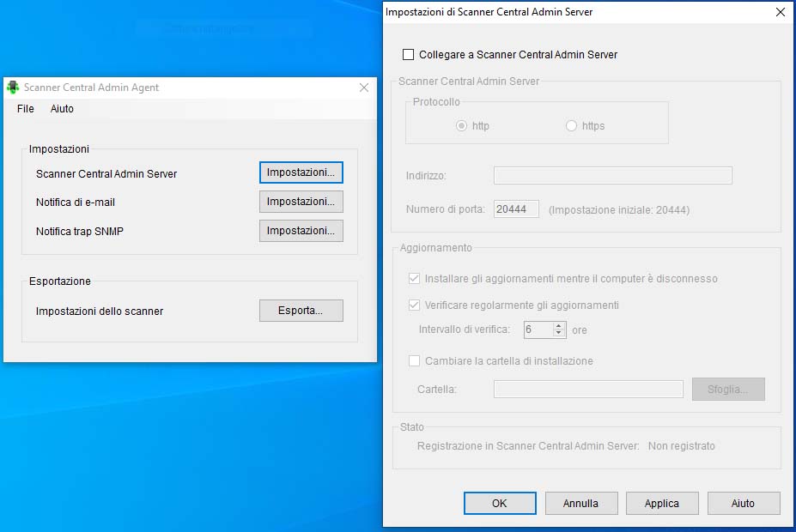Open Impostazioni for Notifica di e-mail
The height and width of the screenshot is (532, 796).
[301, 202]
